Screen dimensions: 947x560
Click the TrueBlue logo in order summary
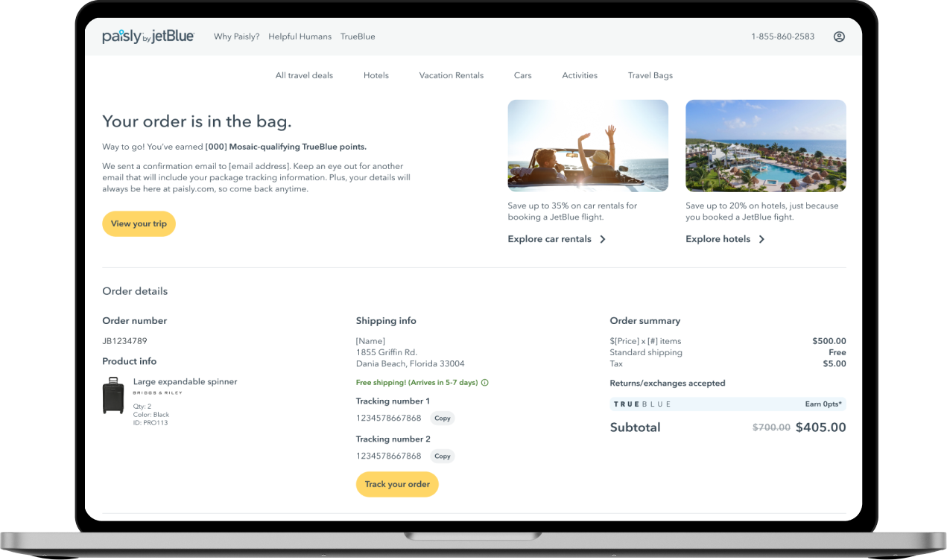tap(642, 404)
